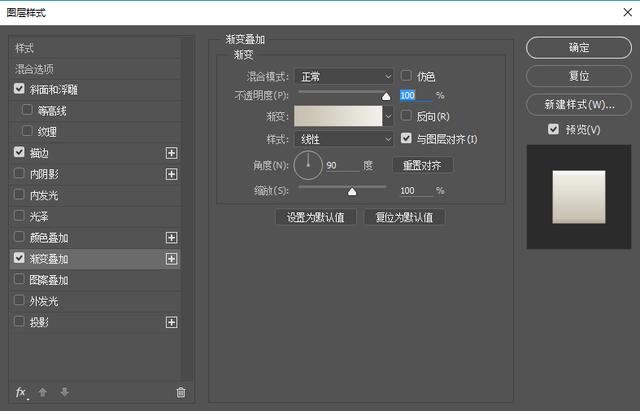Enable the 颜色叠加 checkbox
Image resolution: width=640 pixels, height=411 pixels.
pos(19,237)
